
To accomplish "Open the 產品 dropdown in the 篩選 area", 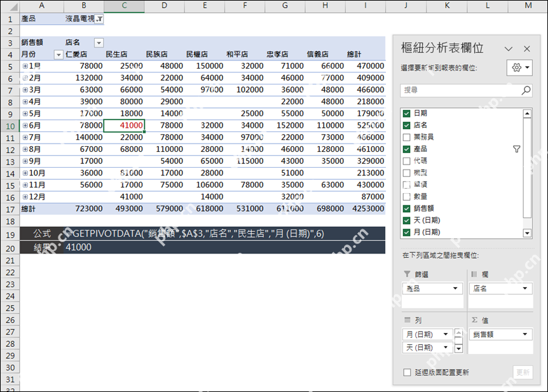I will click(x=455, y=288).
